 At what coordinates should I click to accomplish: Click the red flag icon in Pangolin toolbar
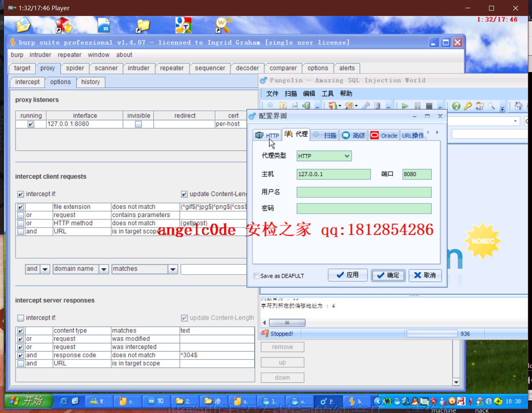click(332, 106)
